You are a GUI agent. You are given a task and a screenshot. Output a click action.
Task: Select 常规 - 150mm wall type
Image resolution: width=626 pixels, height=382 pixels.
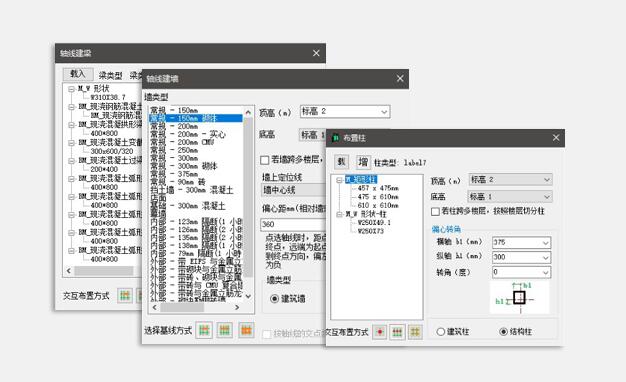tap(174, 110)
